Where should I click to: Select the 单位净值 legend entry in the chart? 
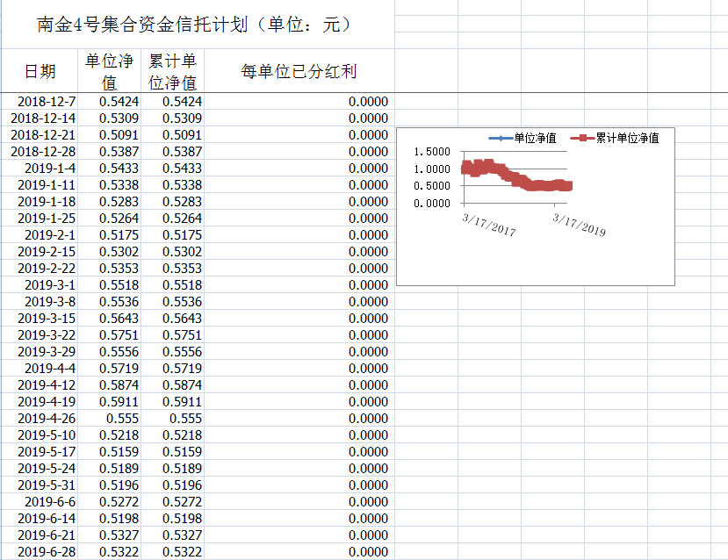523,138
